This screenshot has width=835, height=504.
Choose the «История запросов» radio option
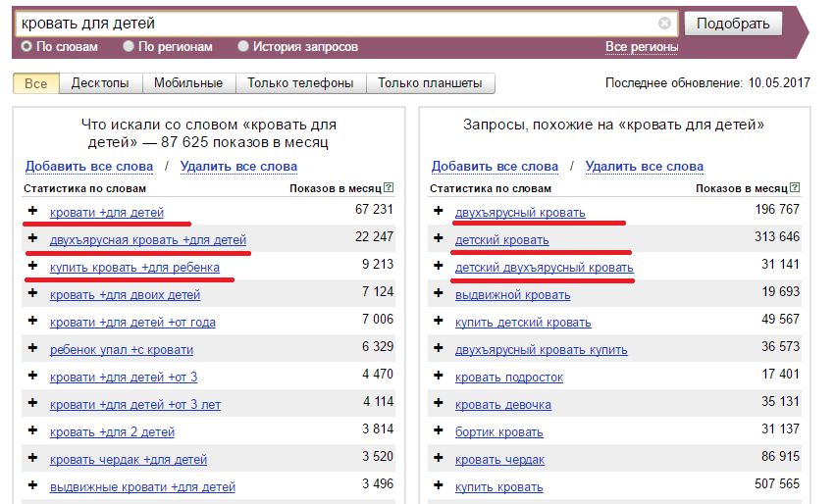[243, 46]
